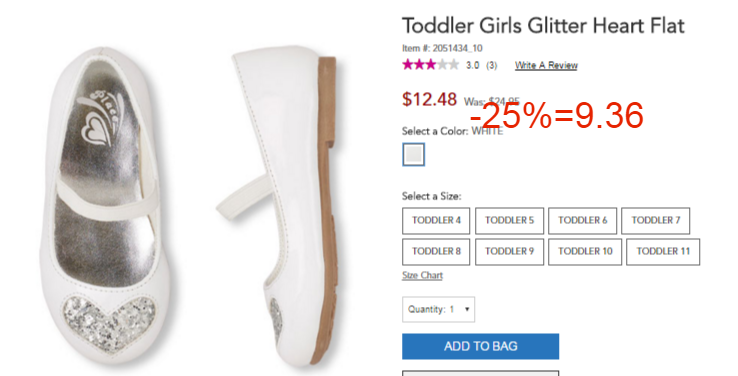Pick Toddler 10 size option
This screenshot has width=738, height=376.
[585, 252]
